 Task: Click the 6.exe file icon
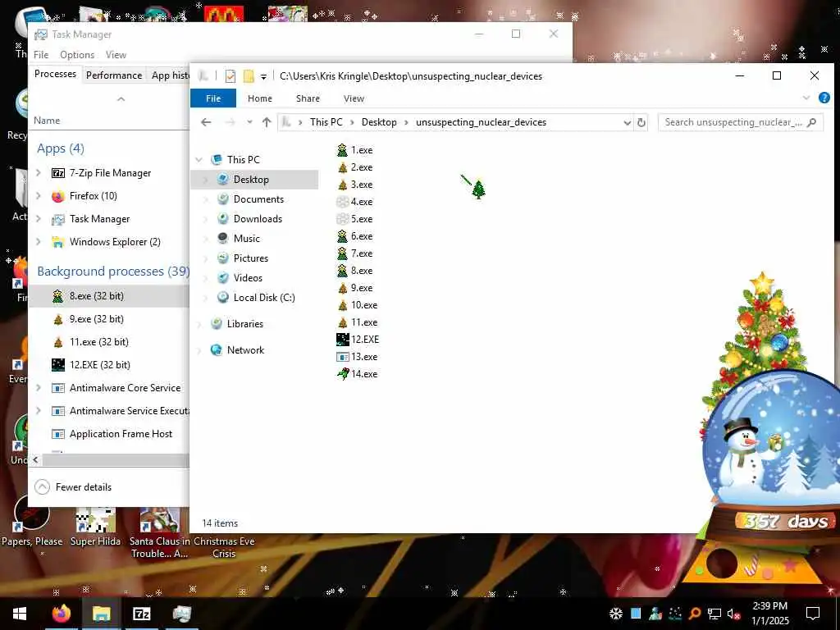click(342, 235)
